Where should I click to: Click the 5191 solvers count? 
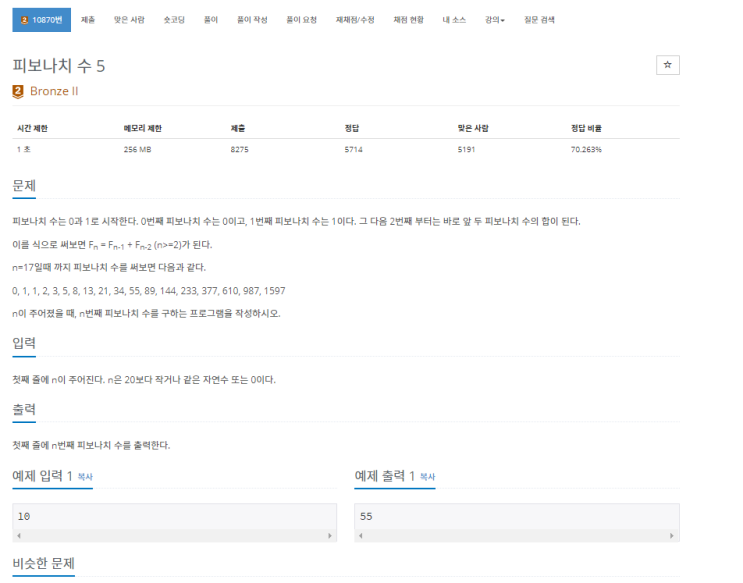pyautogui.click(x=466, y=149)
